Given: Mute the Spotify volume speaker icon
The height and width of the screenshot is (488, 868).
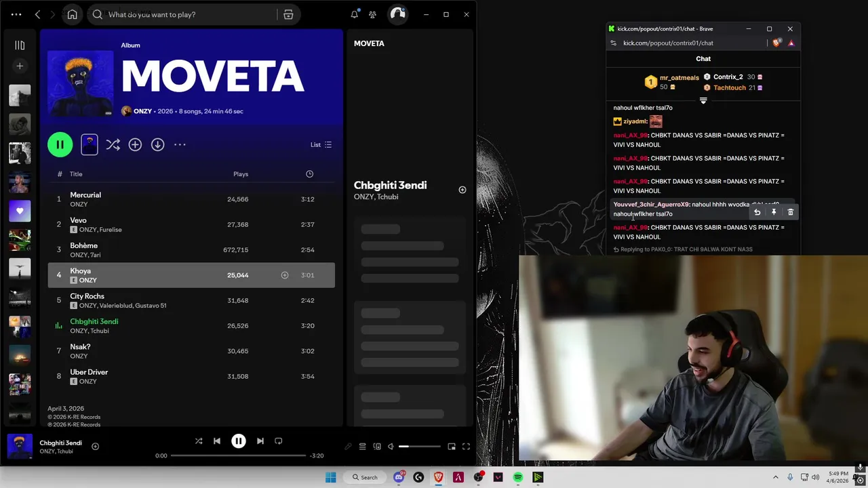Looking at the screenshot, I should [390, 447].
